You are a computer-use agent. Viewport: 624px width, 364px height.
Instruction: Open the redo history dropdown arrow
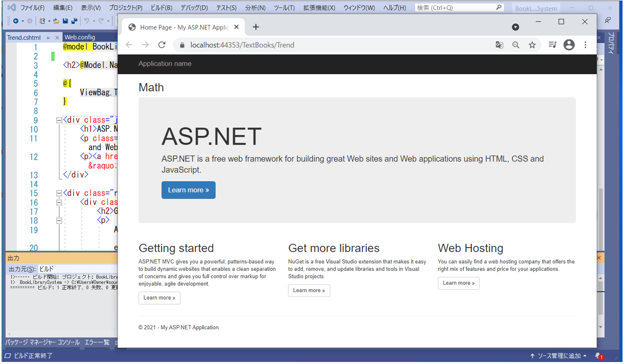[107, 21]
